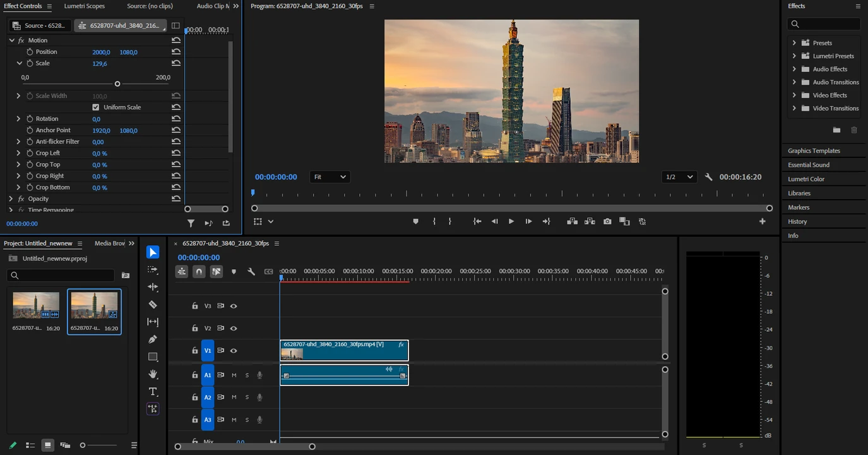Switch to the Source (no clips) tab
Viewport: 868px width, 455px height.
pos(150,6)
